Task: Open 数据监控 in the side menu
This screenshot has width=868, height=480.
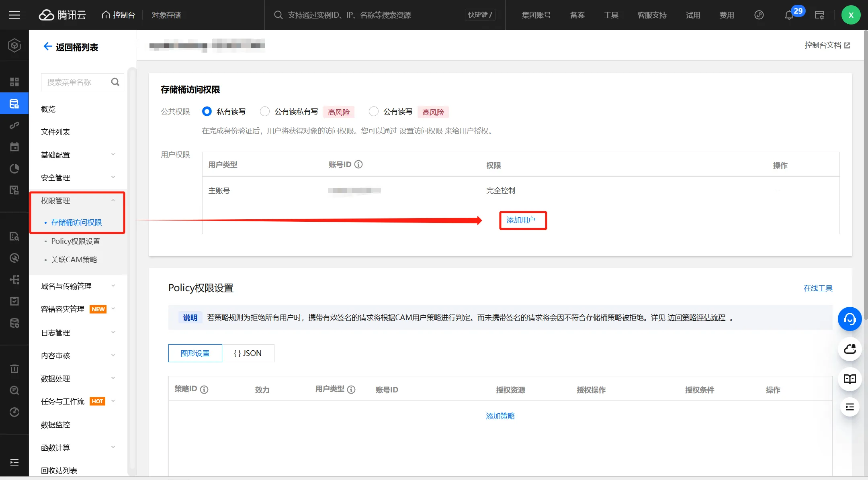Action: point(55,425)
